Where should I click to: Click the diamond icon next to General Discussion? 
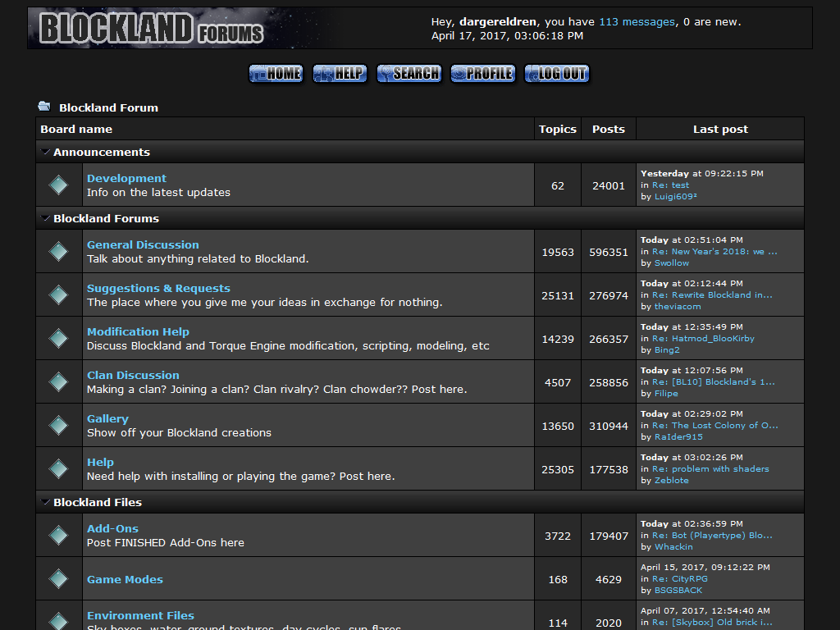click(x=58, y=251)
